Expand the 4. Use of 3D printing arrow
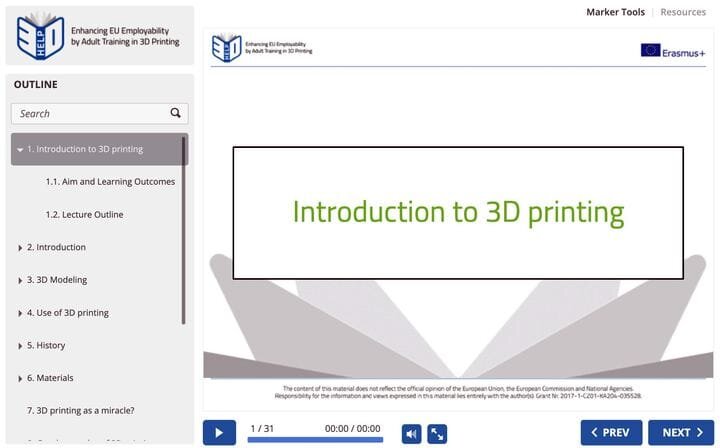This screenshot has width=720, height=448. pyautogui.click(x=20, y=314)
